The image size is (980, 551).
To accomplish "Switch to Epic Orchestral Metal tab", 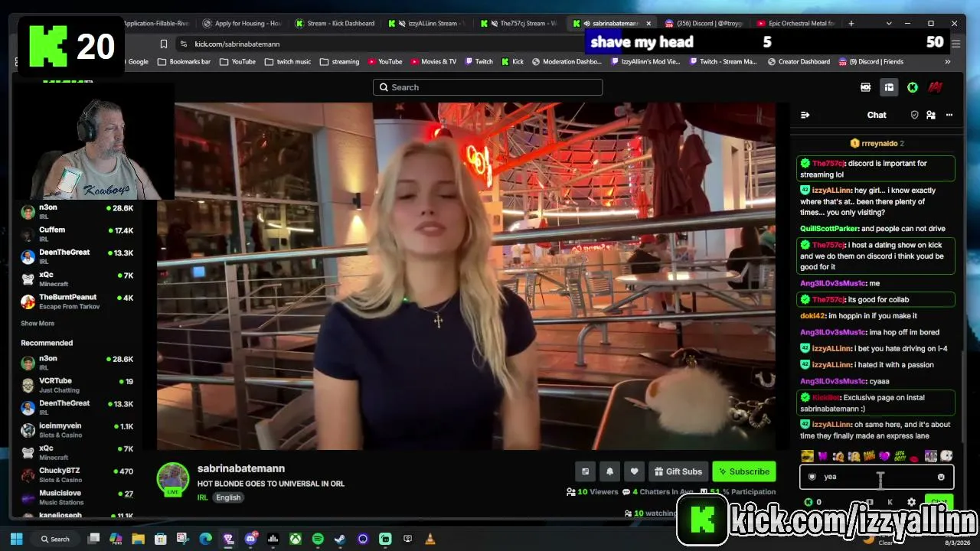I will (x=796, y=24).
